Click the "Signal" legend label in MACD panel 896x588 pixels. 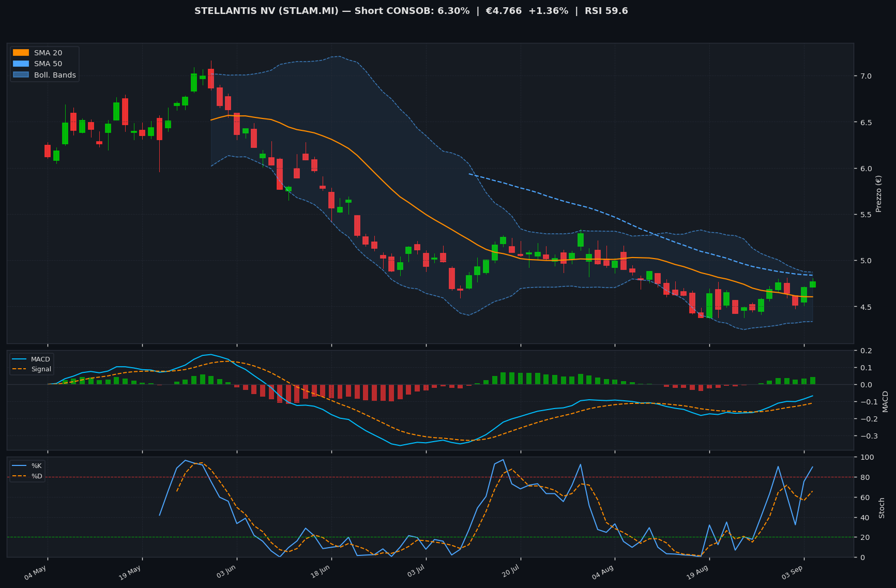click(41, 369)
